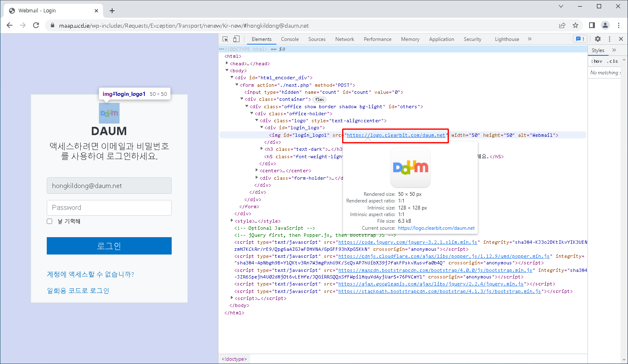Expand the head element node

[x=227, y=63]
